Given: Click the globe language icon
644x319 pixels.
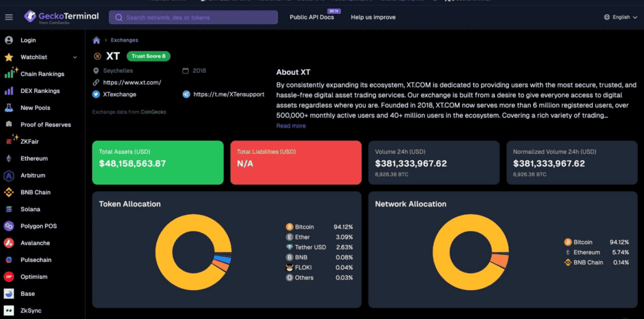Looking at the screenshot, I should coord(607,17).
